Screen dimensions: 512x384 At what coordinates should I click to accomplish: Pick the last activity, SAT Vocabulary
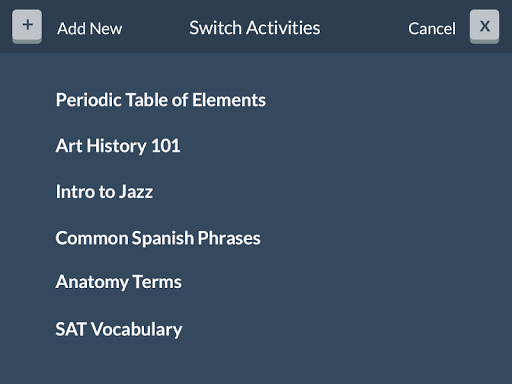tap(119, 329)
